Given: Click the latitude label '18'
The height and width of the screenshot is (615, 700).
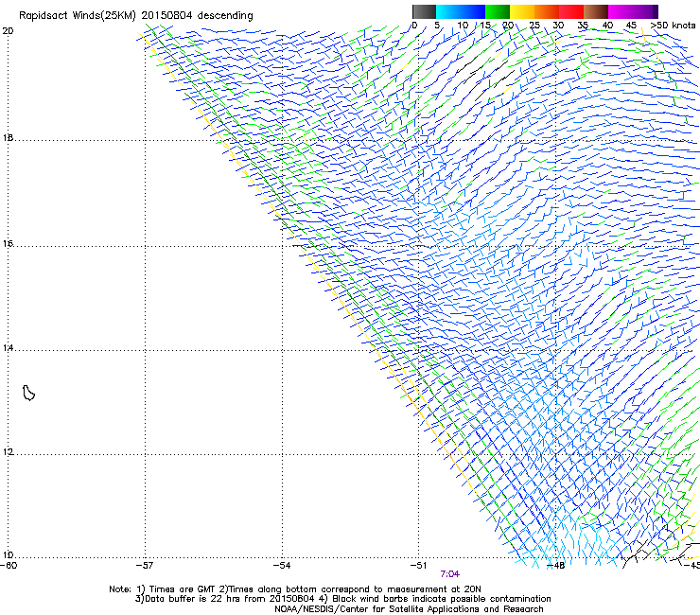Looking at the screenshot, I should pyautogui.click(x=8, y=138).
